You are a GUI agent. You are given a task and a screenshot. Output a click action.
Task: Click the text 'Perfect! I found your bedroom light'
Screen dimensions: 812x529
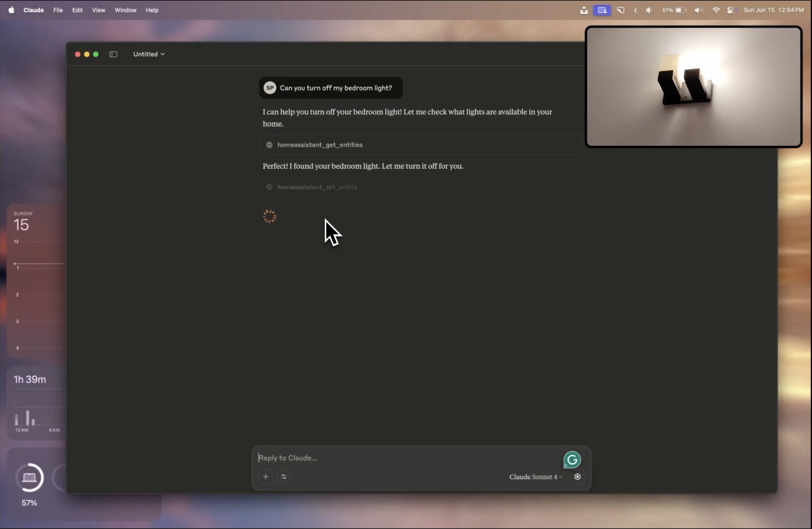pyautogui.click(x=321, y=166)
